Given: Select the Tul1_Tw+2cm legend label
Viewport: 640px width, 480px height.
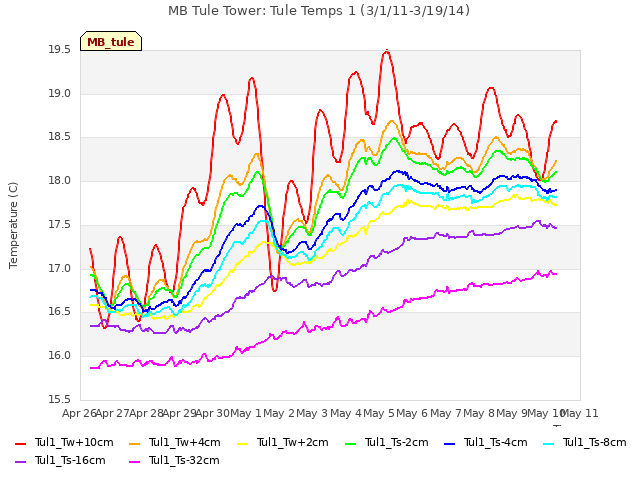Looking at the screenshot, I should (293, 442).
